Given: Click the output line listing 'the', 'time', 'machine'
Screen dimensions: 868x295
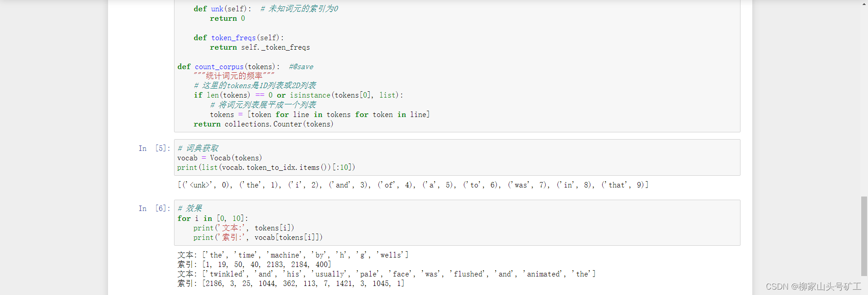Looking at the screenshot, I should pos(293,255).
